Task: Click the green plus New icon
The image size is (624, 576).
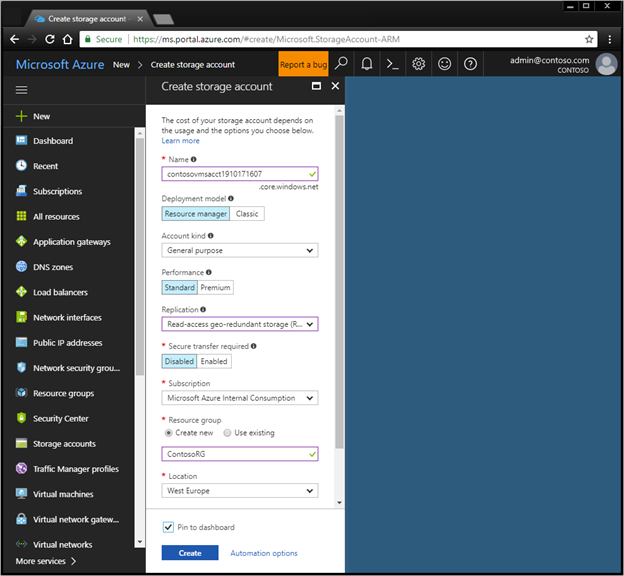Action: click(x=21, y=116)
